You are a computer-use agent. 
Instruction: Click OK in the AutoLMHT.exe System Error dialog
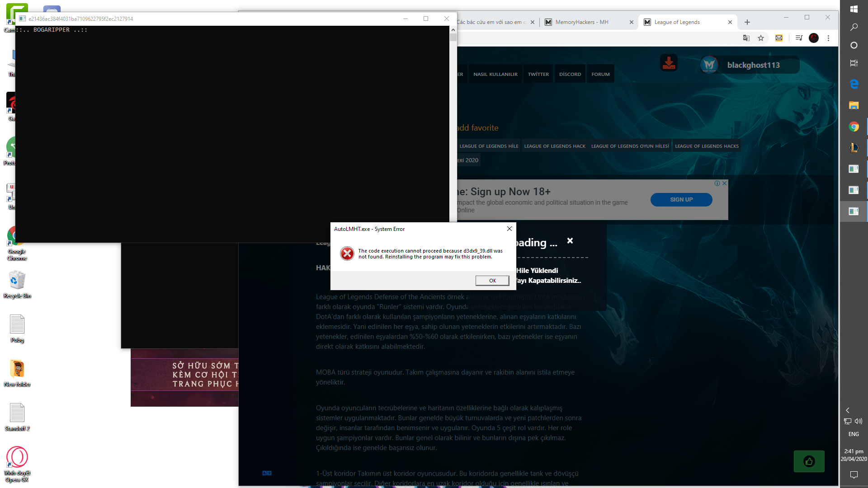[x=492, y=281]
